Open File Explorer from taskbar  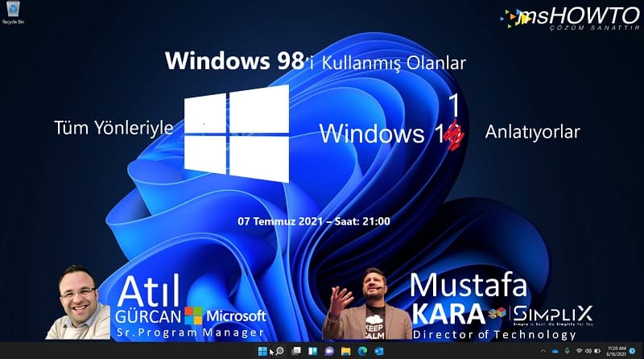tap(346, 351)
